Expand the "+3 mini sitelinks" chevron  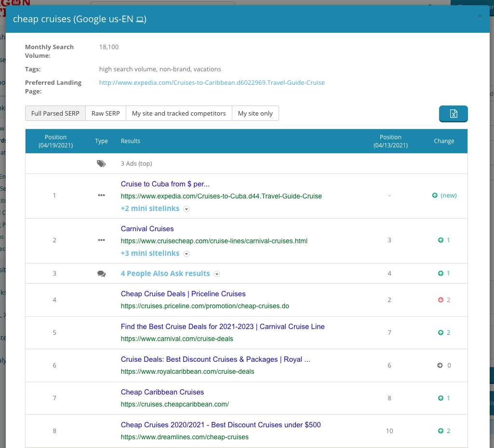click(187, 254)
